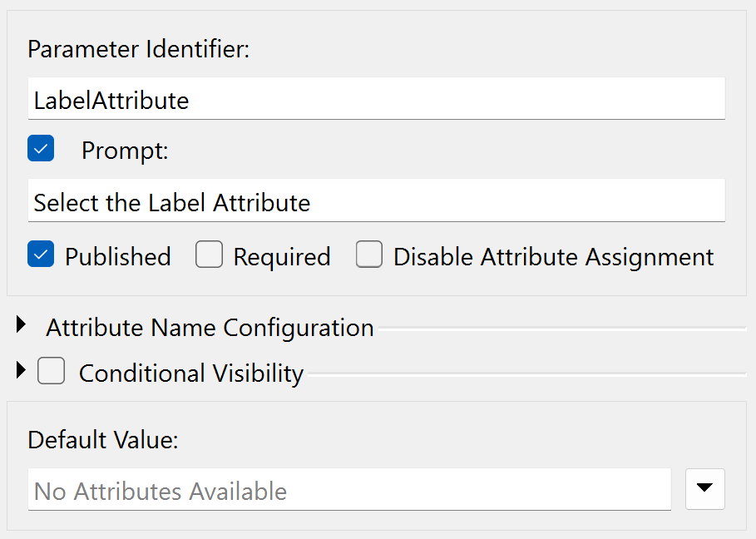Click the Disable Attribute Assignment label
The image size is (756, 539).
[553, 256]
